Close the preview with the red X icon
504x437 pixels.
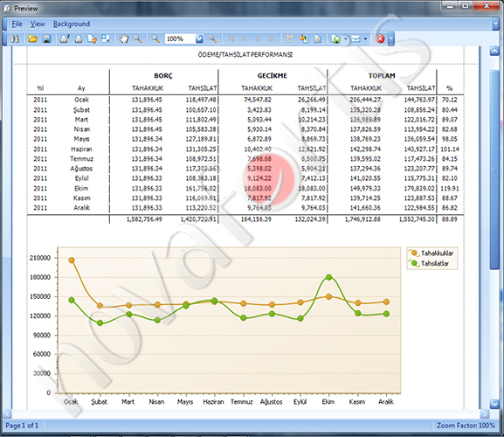pyautogui.click(x=380, y=39)
